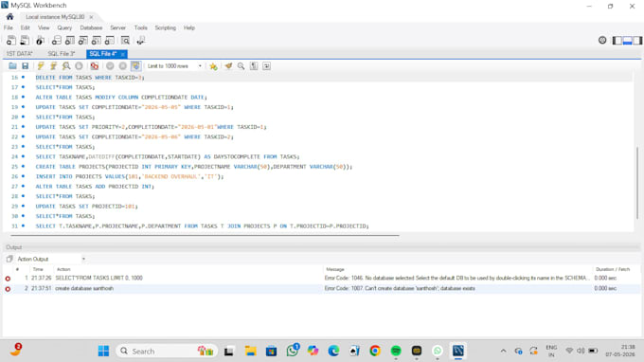Image resolution: width=644 pixels, height=362 pixels.
Task: Create a new function toolbar icon
Action: 109,40
